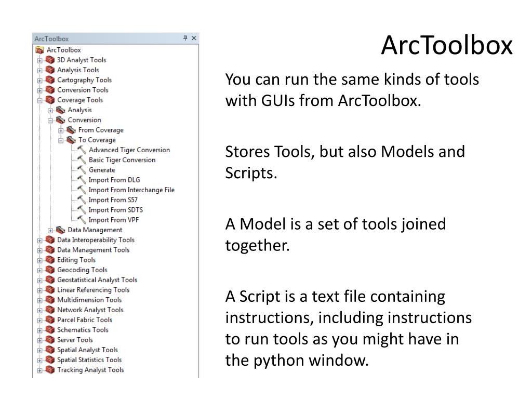Click the hammer icon for Import From VPF
Viewport: 532px width, 399px height.
pyautogui.click(x=82, y=220)
